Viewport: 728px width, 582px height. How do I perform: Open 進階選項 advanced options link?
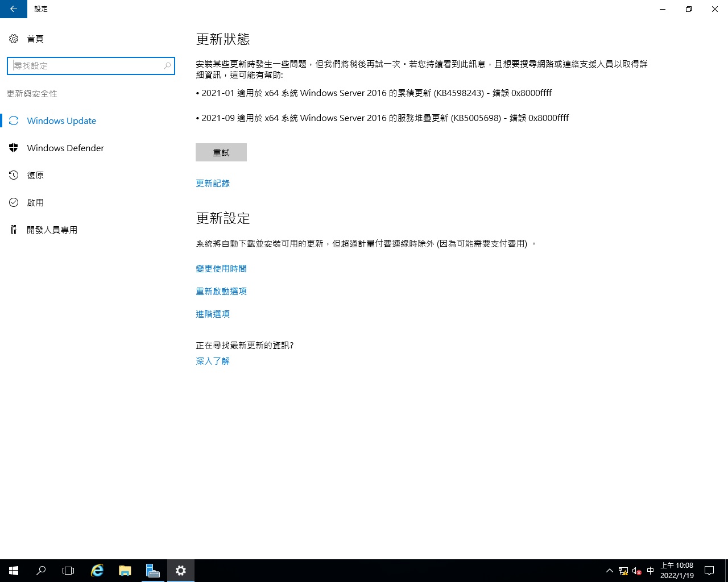213,314
